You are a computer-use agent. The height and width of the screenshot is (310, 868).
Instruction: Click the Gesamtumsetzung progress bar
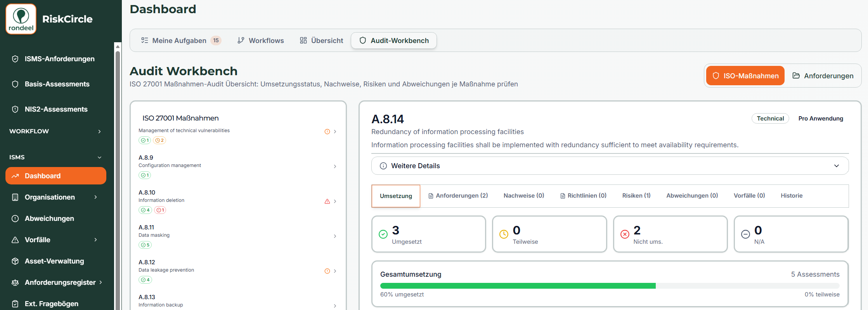(x=610, y=286)
